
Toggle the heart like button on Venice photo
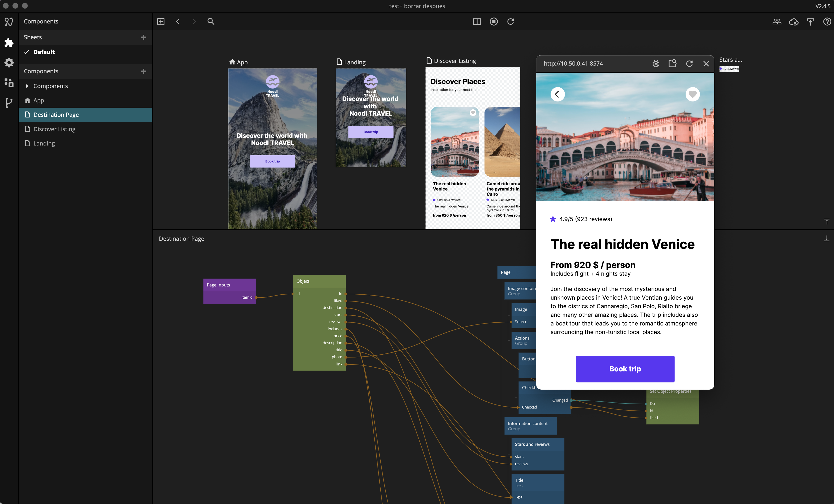coord(692,94)
